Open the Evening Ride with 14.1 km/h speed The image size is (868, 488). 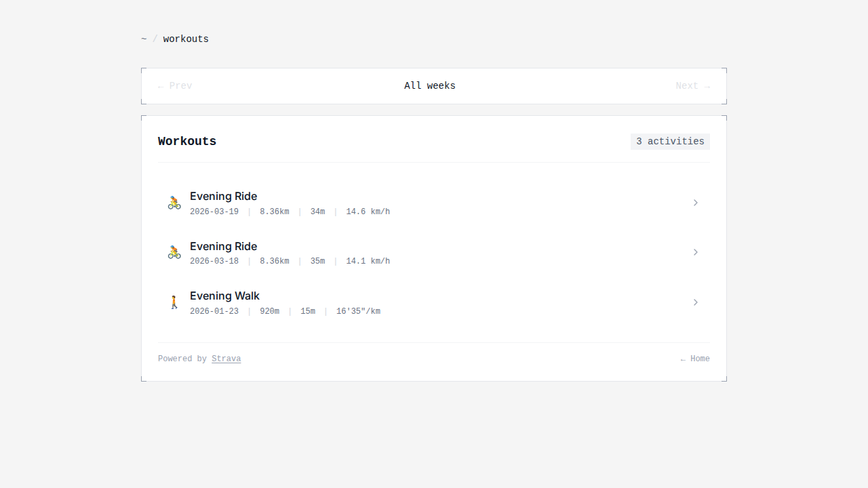[223, 246]
